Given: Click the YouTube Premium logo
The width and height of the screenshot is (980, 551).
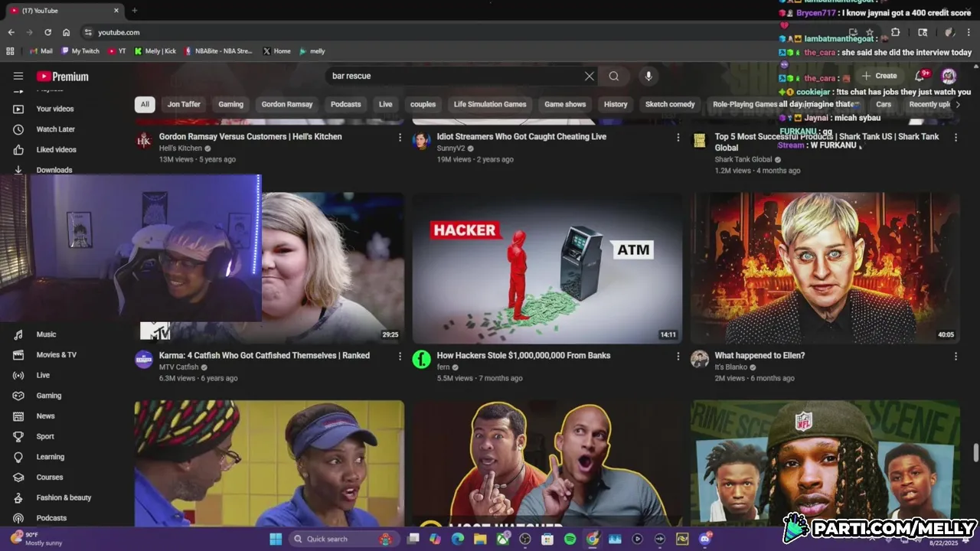Looking at the screenshot, I should 63,77.
